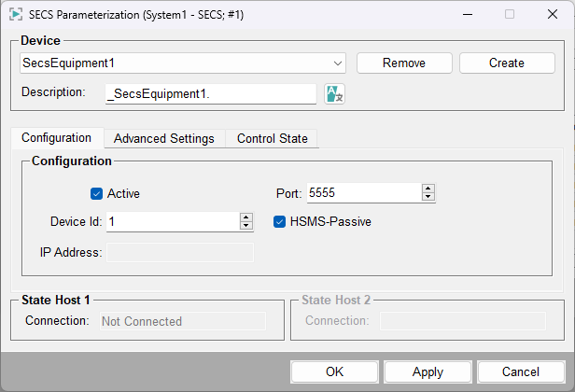Cancel the parameterization dialog
The image size is (575, 392).
click(521, 371)
